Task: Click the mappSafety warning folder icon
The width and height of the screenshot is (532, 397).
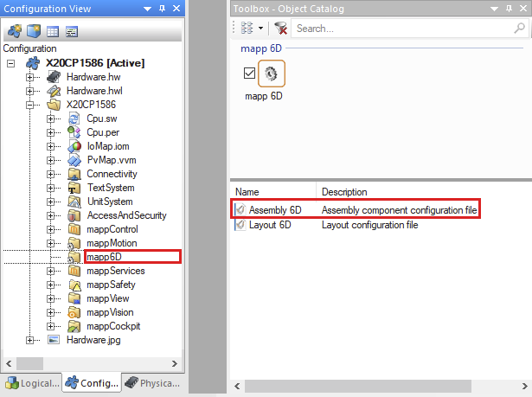Action: (x=74, y=285)
